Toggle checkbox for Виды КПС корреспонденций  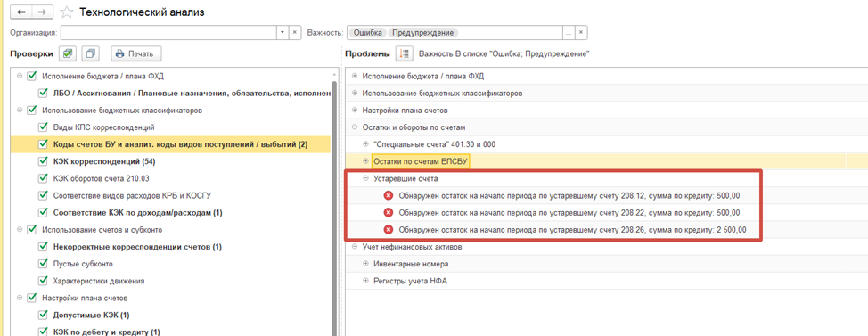44,127
